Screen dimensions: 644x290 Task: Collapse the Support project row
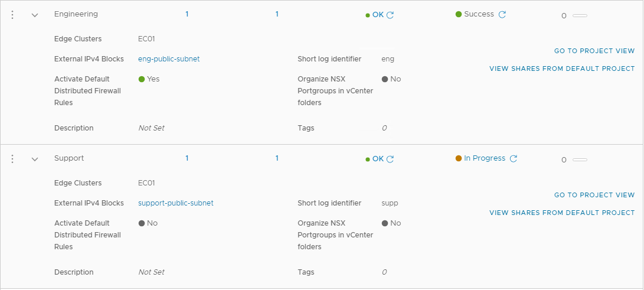click(35, 159)
